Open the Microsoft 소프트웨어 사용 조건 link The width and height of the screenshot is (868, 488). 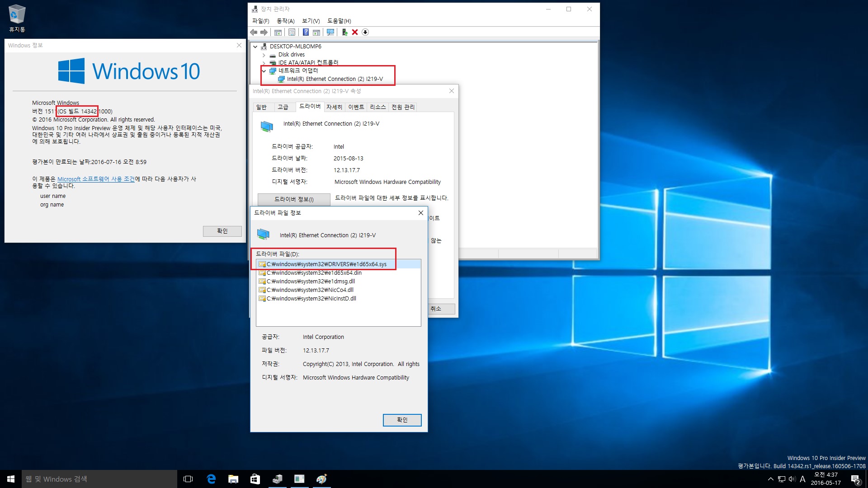point(96,179)
